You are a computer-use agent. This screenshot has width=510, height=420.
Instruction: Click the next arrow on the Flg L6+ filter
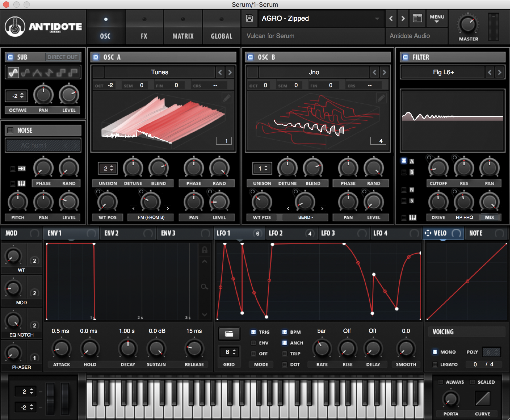click(x=499, y=72)
